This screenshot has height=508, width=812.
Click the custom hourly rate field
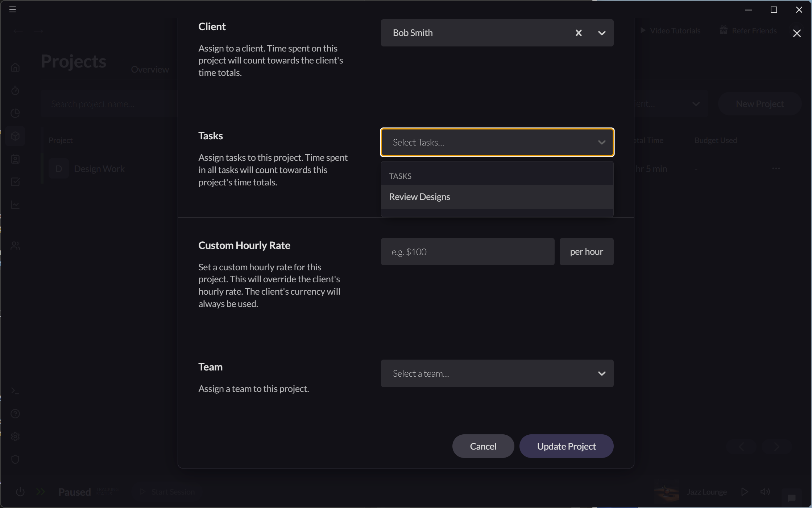click(467, 252)
